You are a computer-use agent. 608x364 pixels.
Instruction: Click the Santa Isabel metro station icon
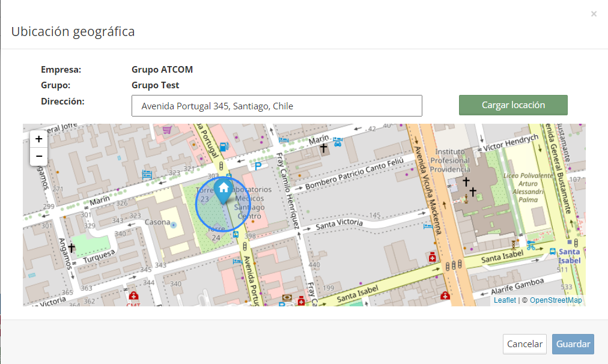click(553, 250)
